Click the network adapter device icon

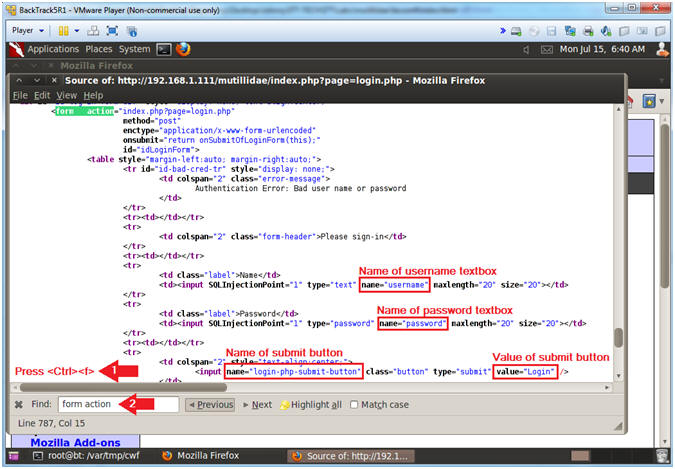(570, 31)
